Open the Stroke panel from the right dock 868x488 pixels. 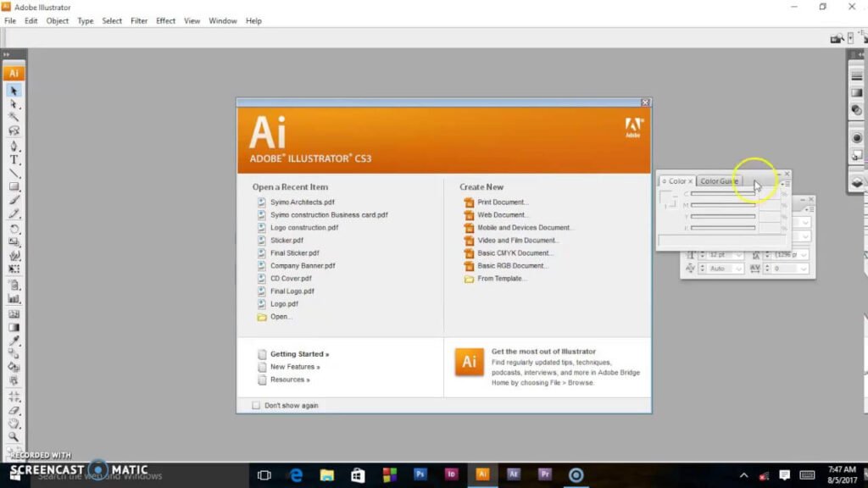(856, 76)
